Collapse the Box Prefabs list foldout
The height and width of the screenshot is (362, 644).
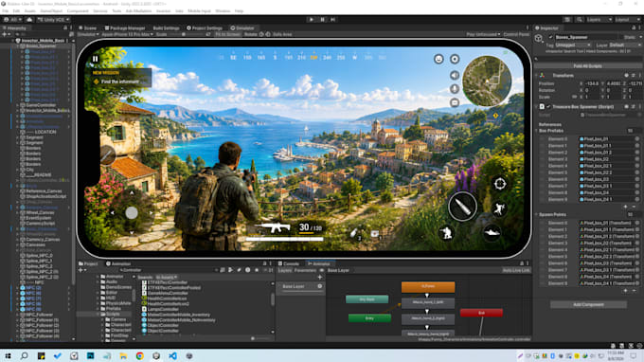click(x=537, y=131)
